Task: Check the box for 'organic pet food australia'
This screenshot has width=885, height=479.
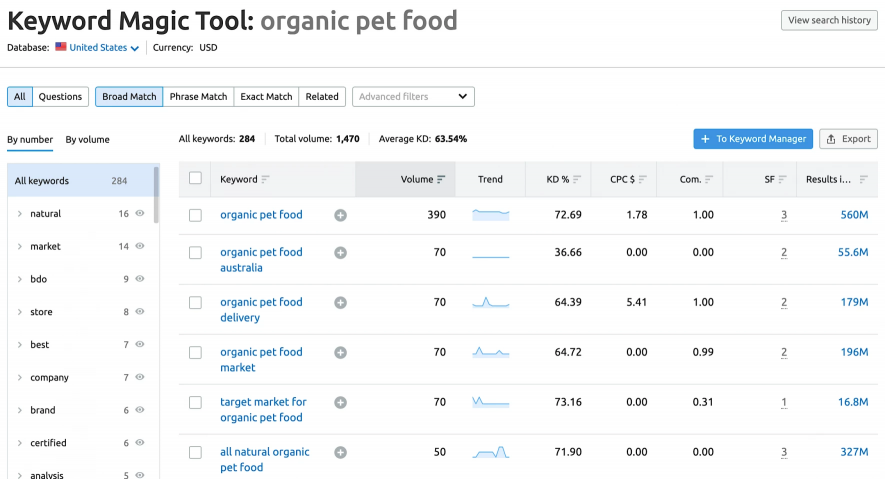Action: tap(195, 253)
